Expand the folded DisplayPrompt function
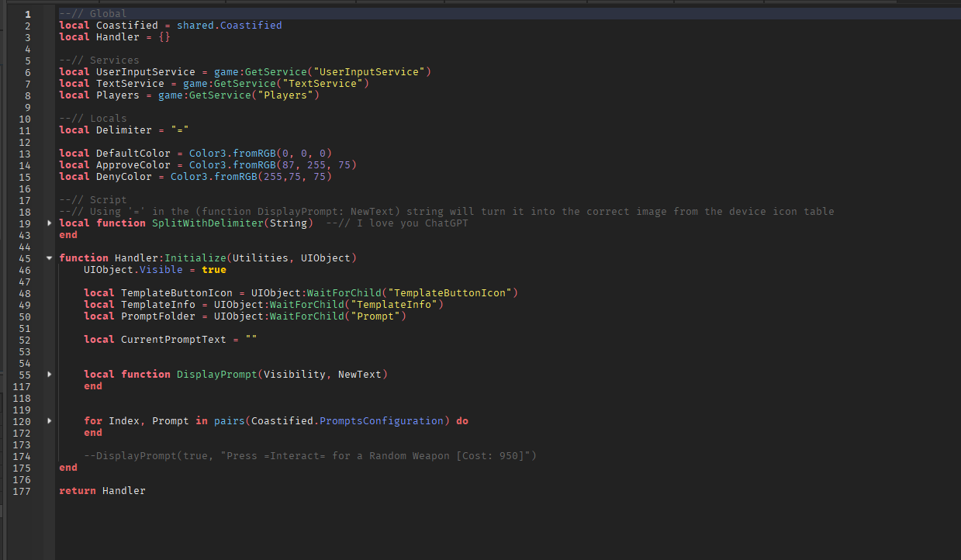 coord(50,375)
